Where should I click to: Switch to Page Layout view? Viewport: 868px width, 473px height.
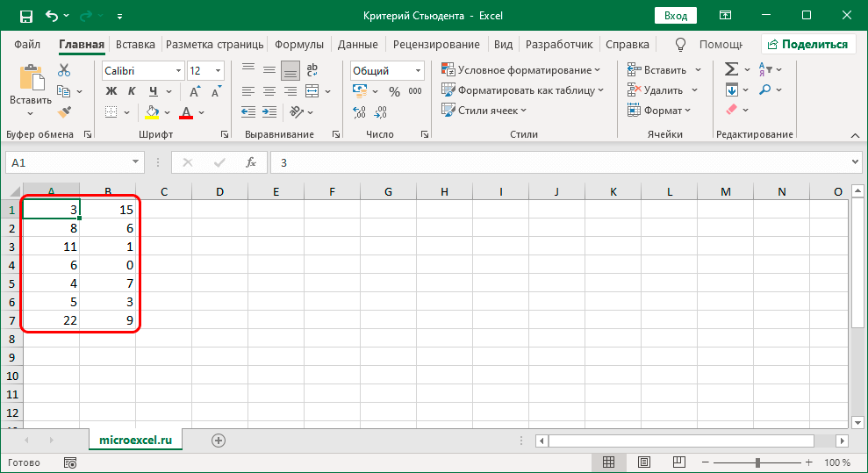[644, 462]
